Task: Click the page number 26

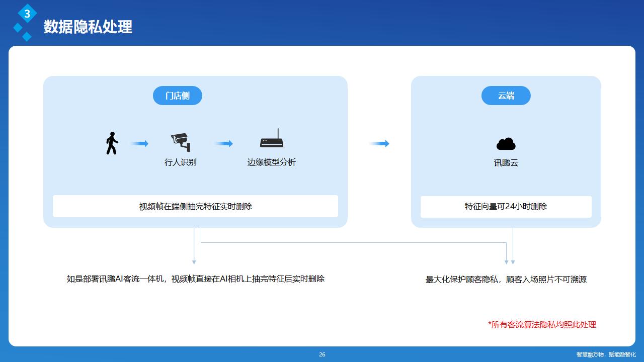Action: click(x=322, y=354)
